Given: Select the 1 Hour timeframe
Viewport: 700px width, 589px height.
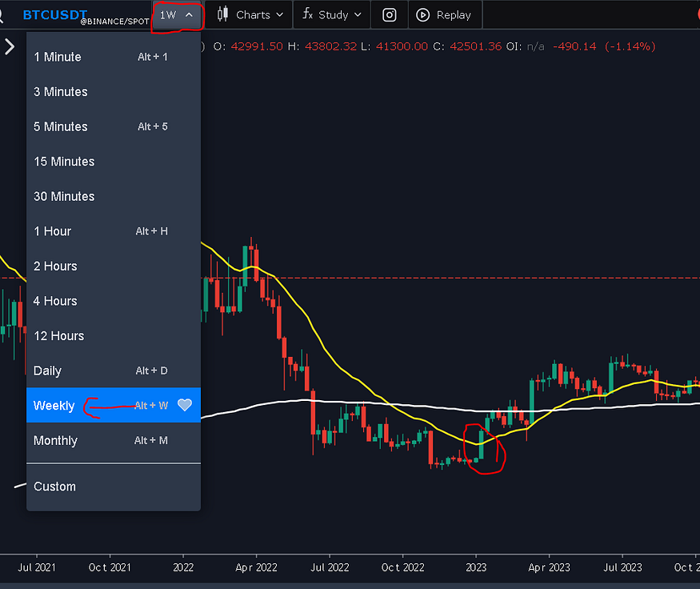Looking at the screenshot, I should (x=114, y=231).
